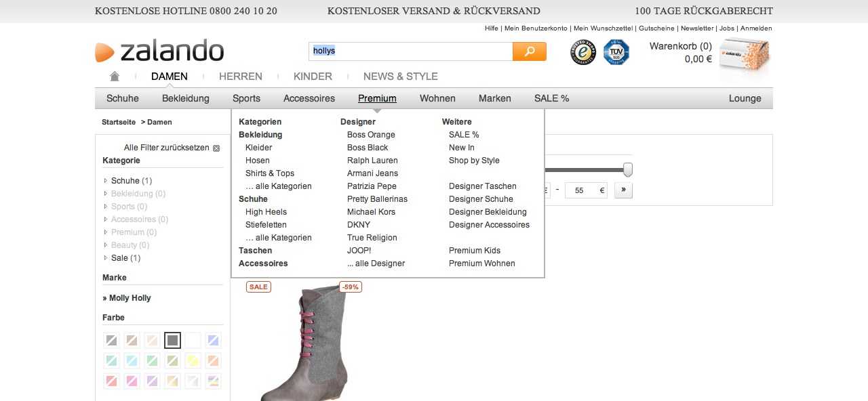The image size is (868, 401).
Task: Click the reset icon beside Alle Filter zurücksetzen
Action: [216, 148]
